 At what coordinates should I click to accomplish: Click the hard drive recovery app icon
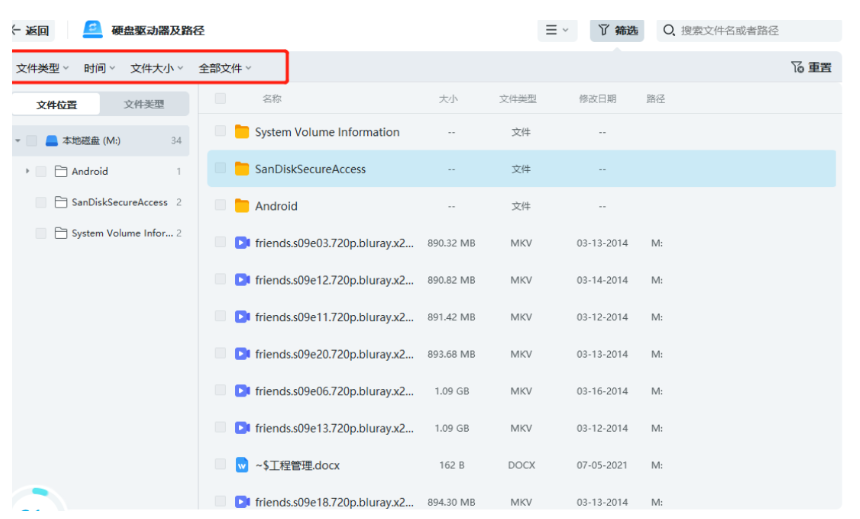(93, 30)
